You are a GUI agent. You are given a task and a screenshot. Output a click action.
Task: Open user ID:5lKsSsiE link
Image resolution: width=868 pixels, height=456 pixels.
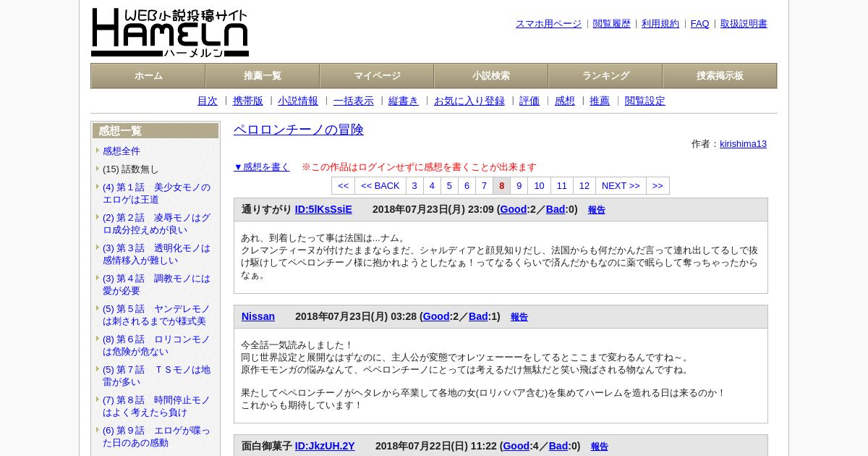pyautogui.click(x=323, y=210)
